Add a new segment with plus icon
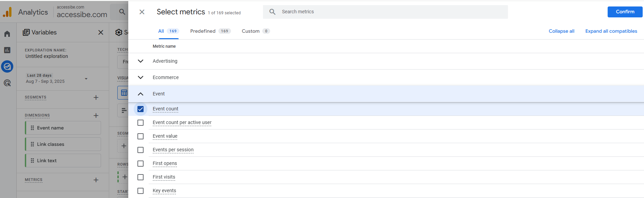This screenshot has height=198, width=644. (96, 97)
